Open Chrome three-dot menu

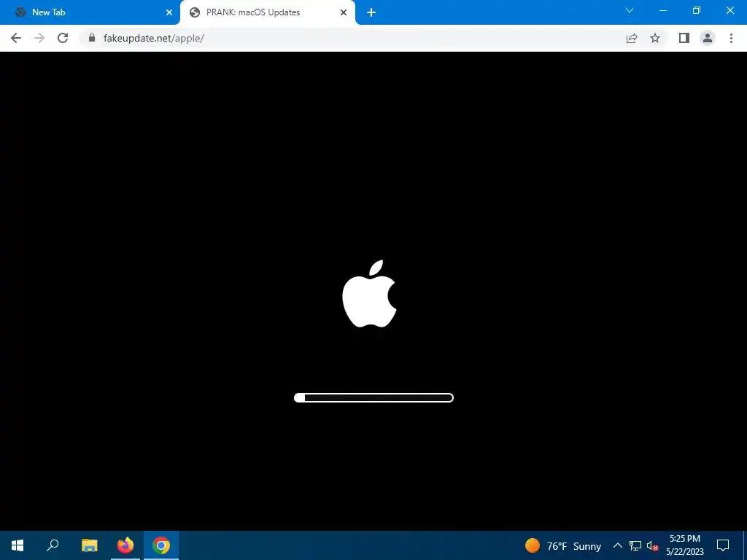pos(731,38)
